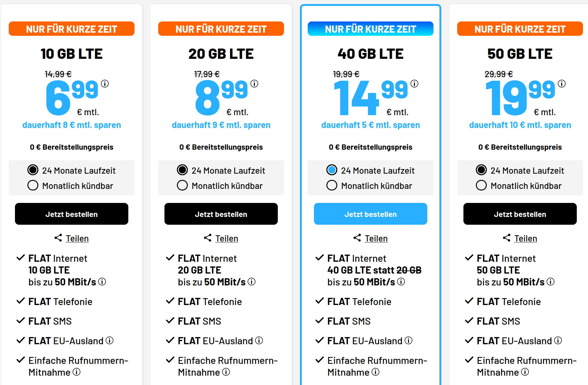The height and width of the screenshot is (385, 588).
Task: Click Jetzt bestellen for the 10 GB tariff
Action: pyautogui.click(x=71, y=214)
